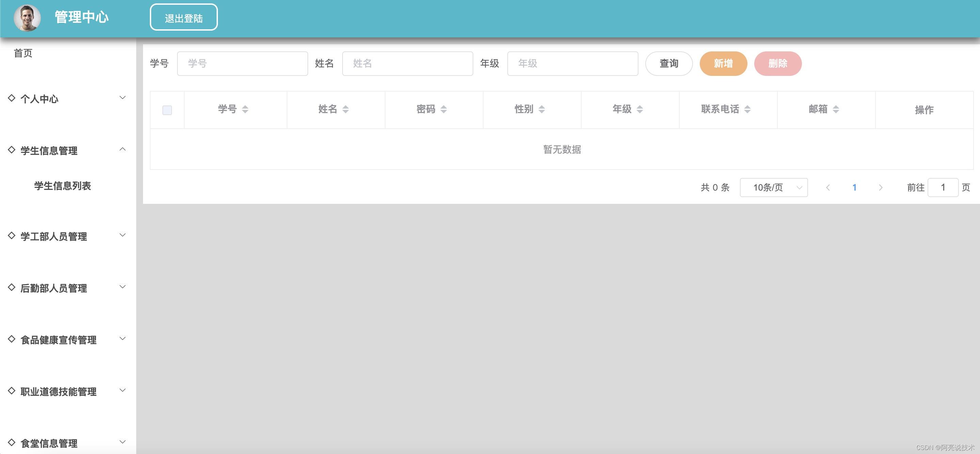980x454 pixels.
Task: Select 学生信息列表 submenu item
Action: [63, 186]
